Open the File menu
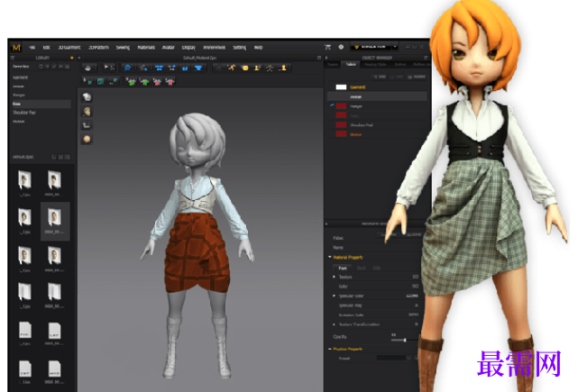The height and width of the screenshot is (392, 578). (x=32, y=48)
